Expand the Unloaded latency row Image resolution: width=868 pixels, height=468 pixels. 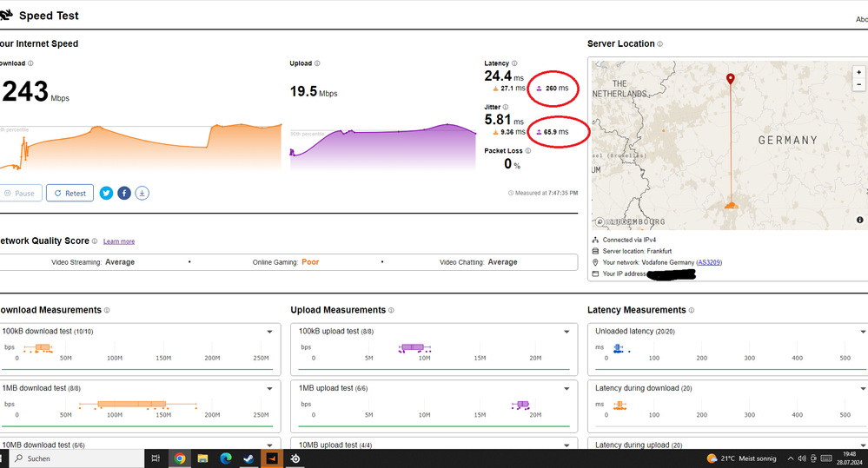coord(863,332)
